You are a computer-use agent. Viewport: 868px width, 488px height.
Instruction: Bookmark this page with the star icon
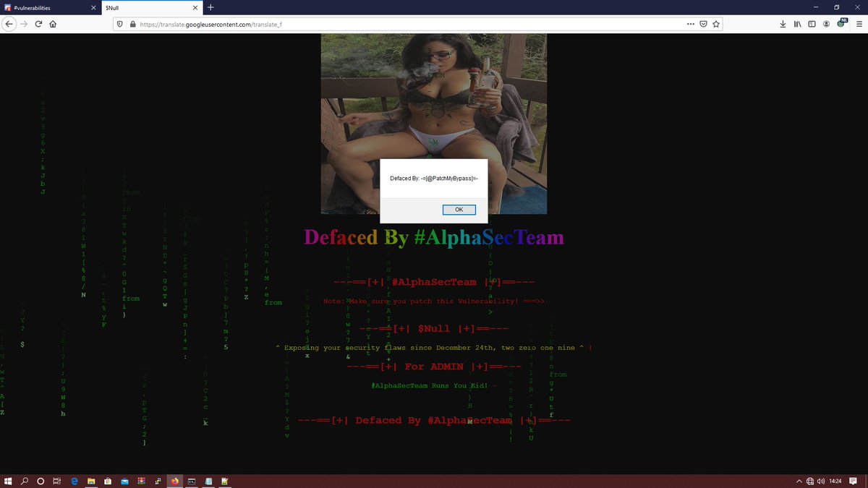pyautogui.click(x=715, y=24)
